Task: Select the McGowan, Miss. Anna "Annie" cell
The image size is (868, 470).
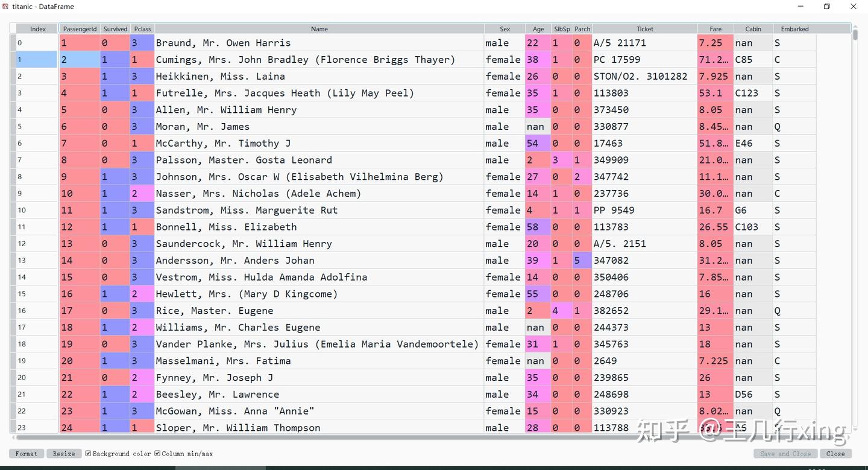Action: coord(319,411)
